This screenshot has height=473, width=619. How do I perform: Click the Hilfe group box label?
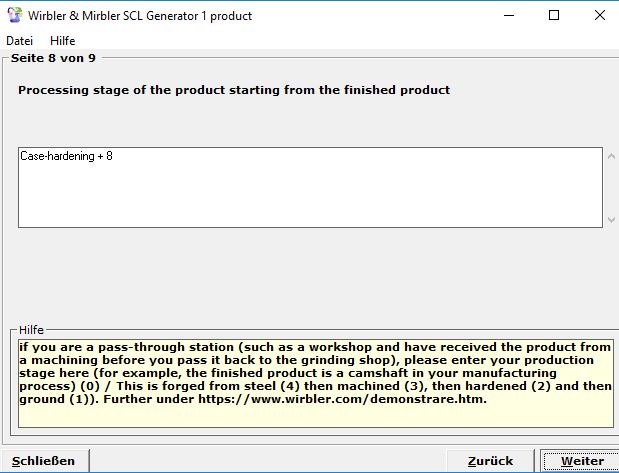(x=32, y=330)
